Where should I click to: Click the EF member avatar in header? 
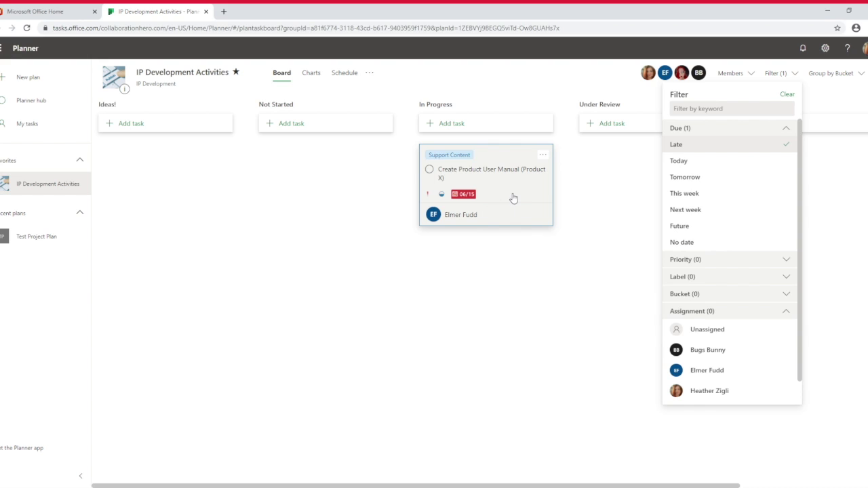pyautogui.click(x=665, y=73)
